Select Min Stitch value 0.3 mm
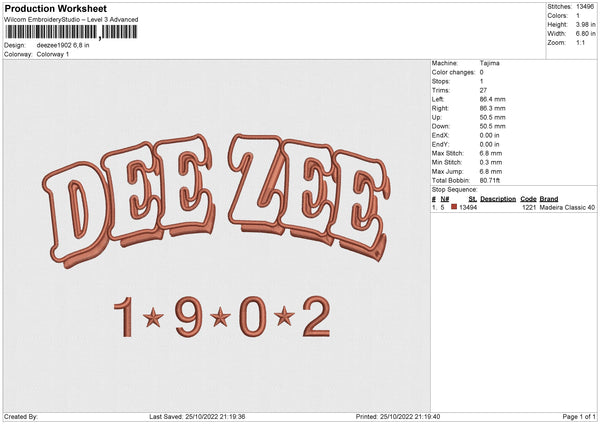The height and width of the screenshot is (424, 600). point(491,163)
